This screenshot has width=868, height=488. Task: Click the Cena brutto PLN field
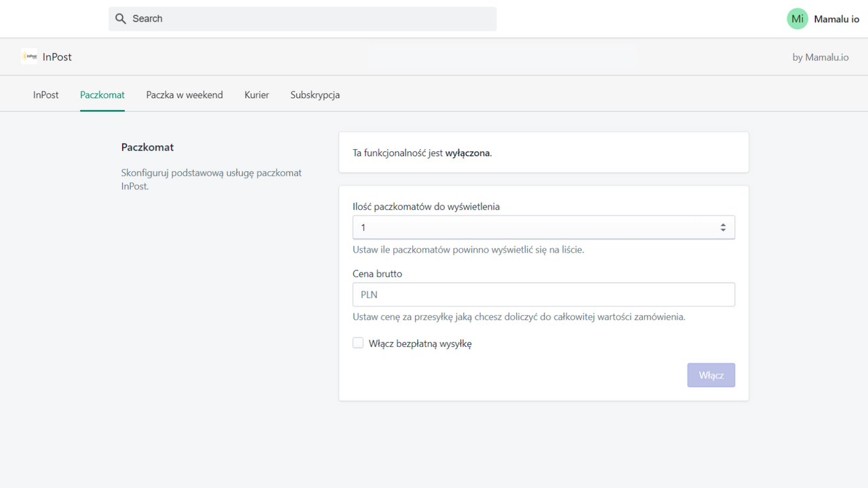point(544,295)
